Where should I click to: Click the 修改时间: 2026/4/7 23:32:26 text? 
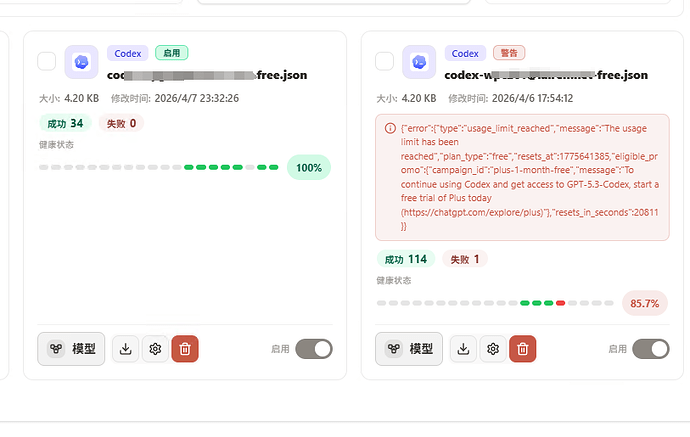(175, 98)
